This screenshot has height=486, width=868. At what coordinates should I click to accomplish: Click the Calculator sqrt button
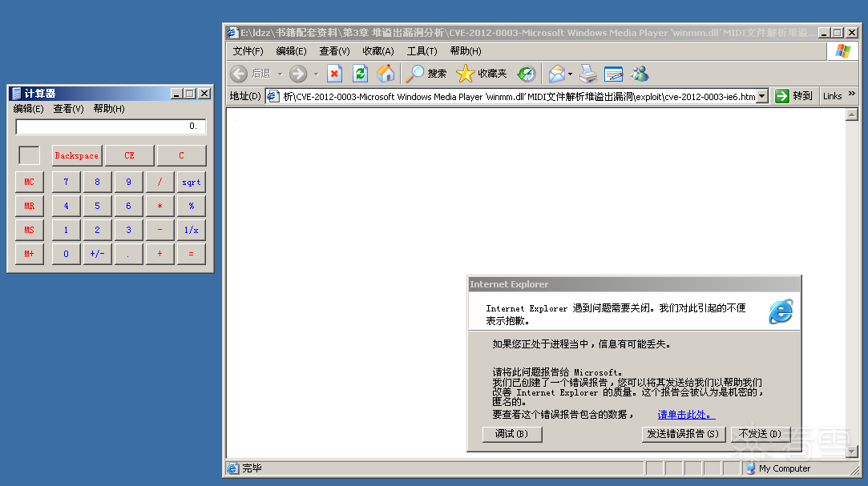coord(191,182)
